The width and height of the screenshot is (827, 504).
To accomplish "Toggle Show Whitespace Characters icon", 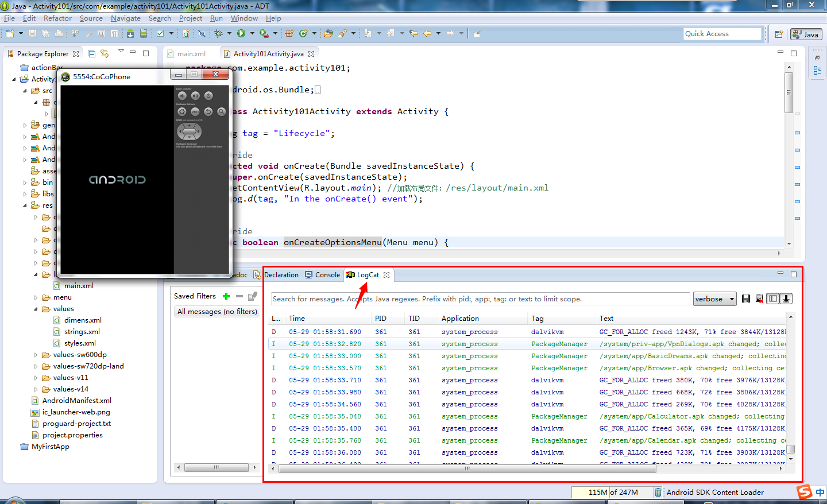I will coord(114,33).
